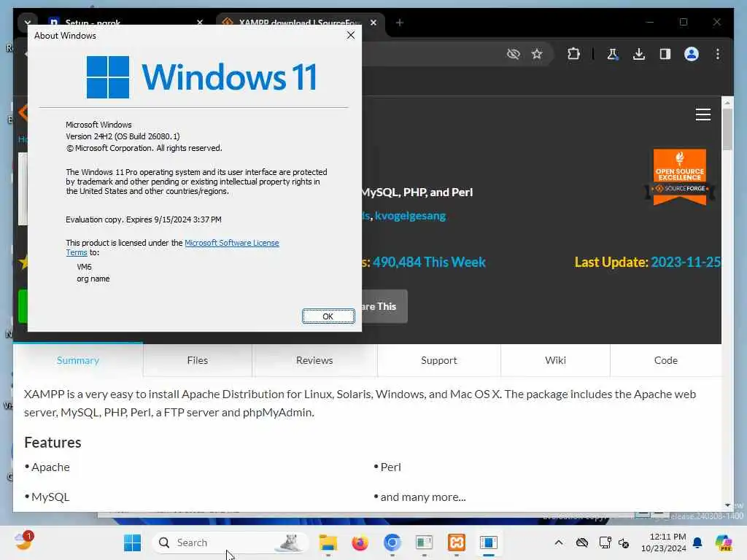The width and height of the screenshot is (747, 560).
Task: Open kvogelgesang author link
Action: tap(410, 216)
